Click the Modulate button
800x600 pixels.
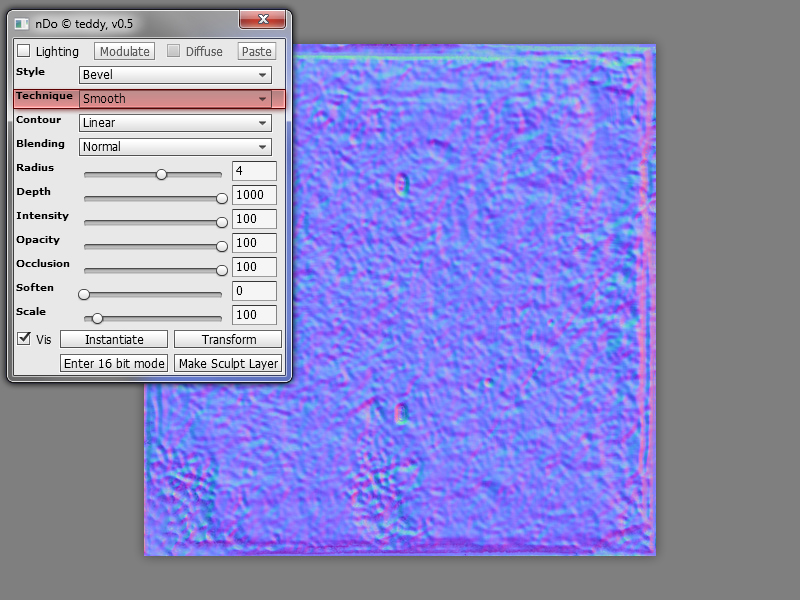click(x=124, y=51)
